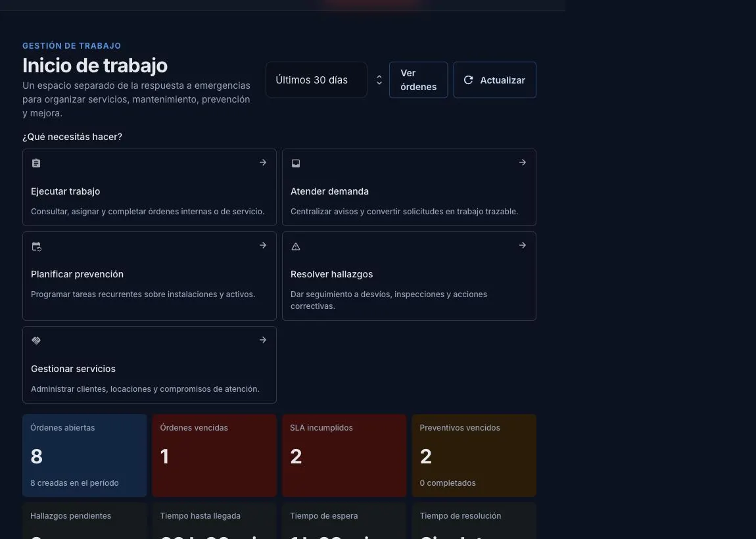Click the arrow icon on Gestionar servicios card
Image resolution: width=756 pixels, height=539 pixels.
[263, 340]
